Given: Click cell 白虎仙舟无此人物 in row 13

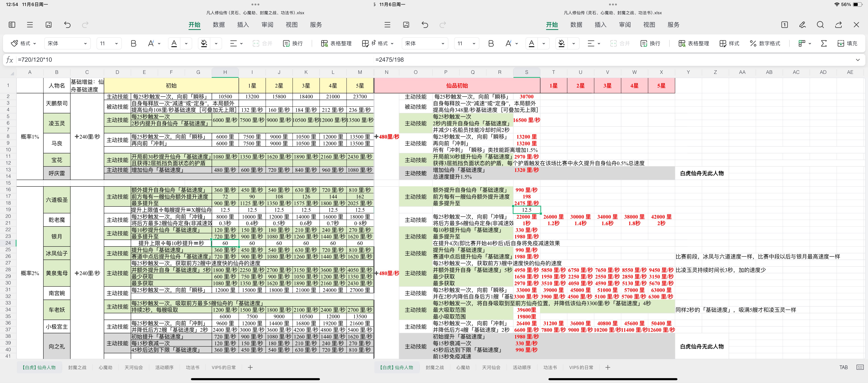Looking at the screenshot, I should click(702, 173).
